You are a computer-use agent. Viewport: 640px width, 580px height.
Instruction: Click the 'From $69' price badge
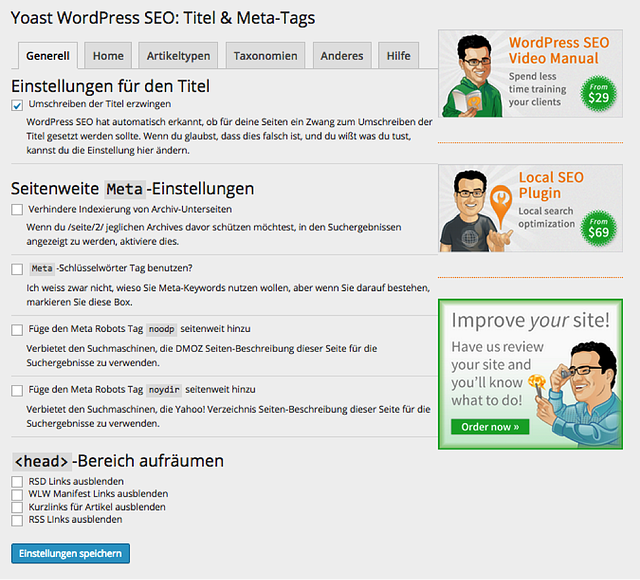click(x=598, y=229)
